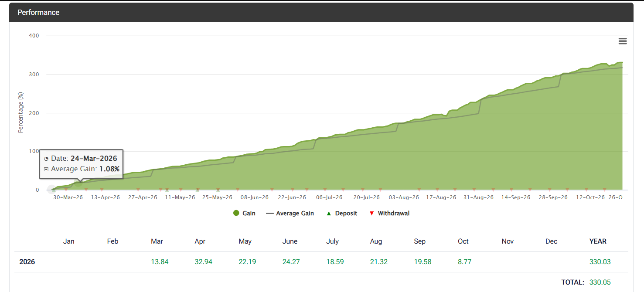The width and height of the screenshot is (644, 292).
Task: Select the 2026 year row label
Action: point(27,262)
